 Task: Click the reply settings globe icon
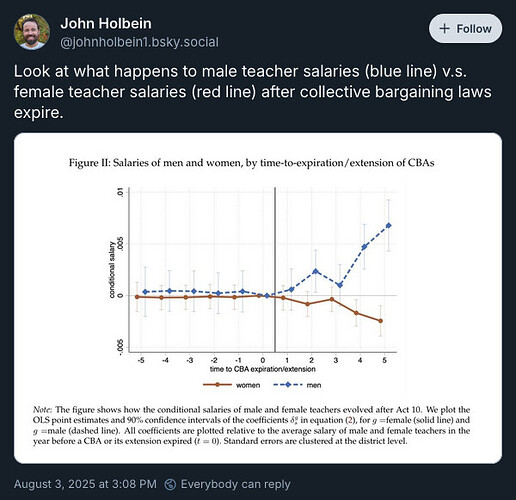coord(170,484)
